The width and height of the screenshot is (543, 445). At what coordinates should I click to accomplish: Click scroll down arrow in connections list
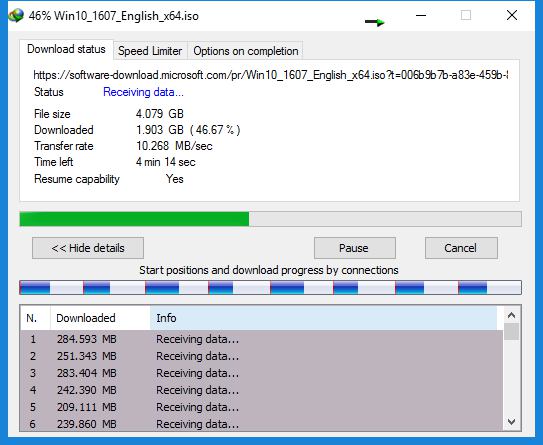pyautogui.click(x=511, y=421)
